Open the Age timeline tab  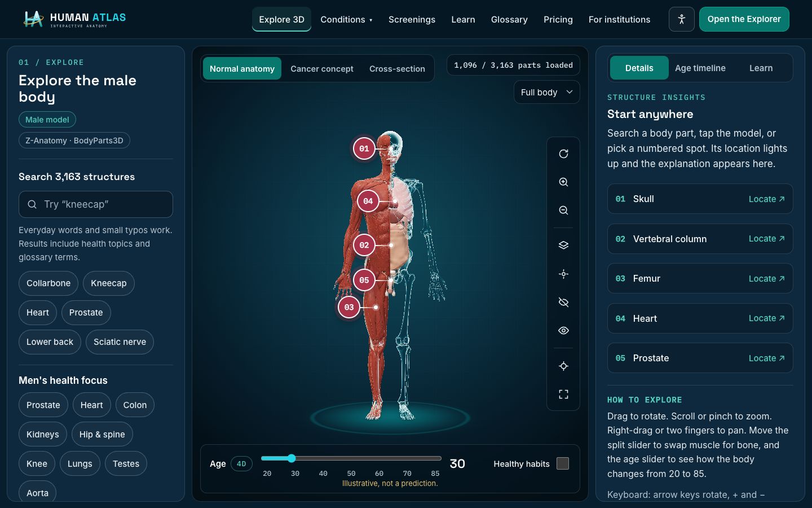700,68
